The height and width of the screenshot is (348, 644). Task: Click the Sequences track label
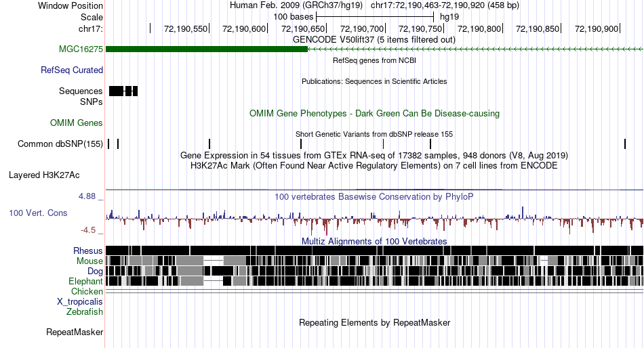81,91
